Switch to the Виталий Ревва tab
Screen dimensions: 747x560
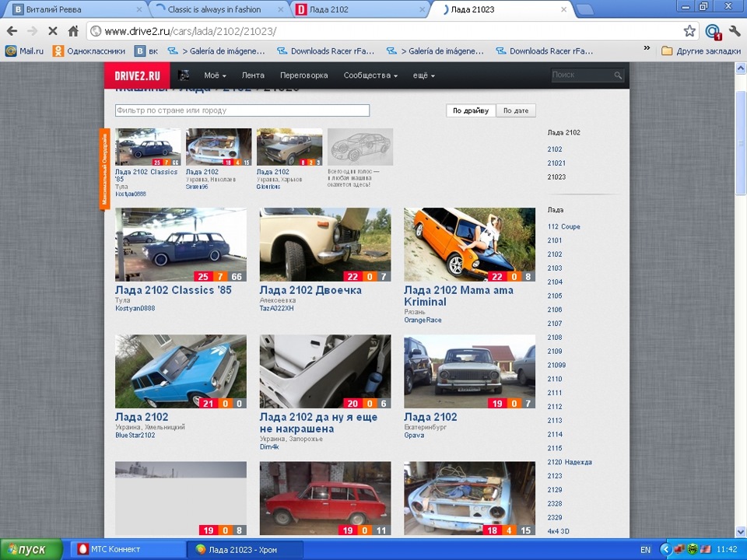pos(76,9)
